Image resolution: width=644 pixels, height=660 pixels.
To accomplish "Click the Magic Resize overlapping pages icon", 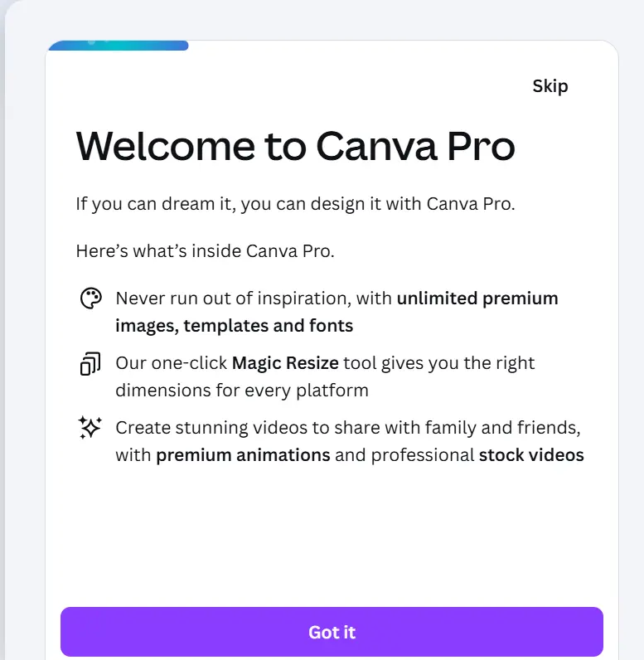I will click(90, 363).
